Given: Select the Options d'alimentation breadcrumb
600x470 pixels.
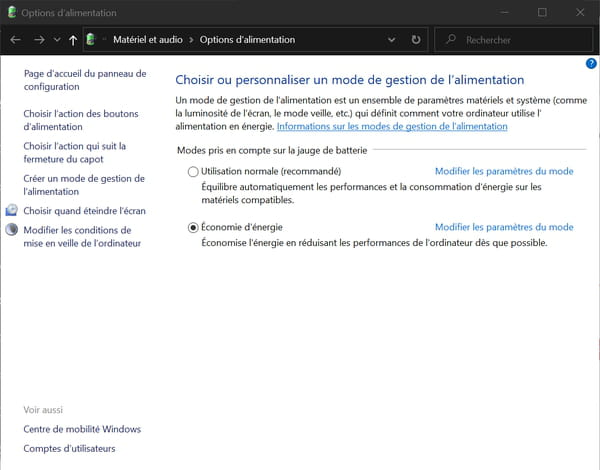Looking at the screenshot, I should pyautogui.click(x=247, y=39).
